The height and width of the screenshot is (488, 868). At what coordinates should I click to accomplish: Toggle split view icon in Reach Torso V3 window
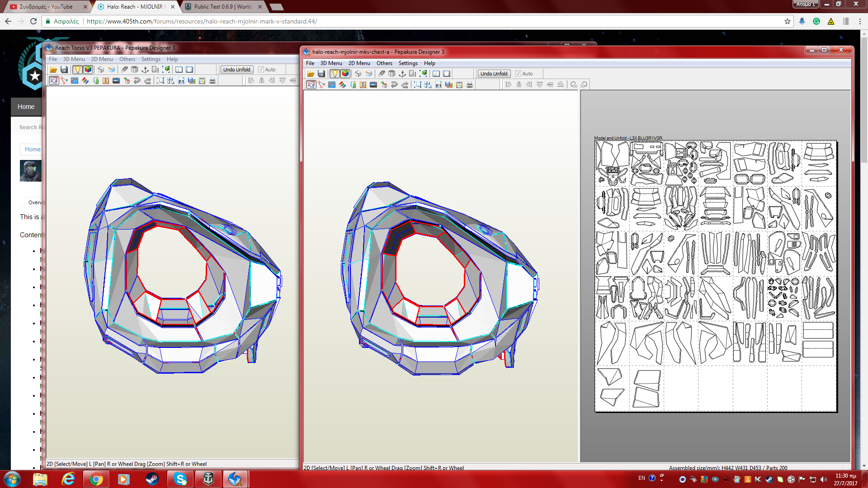tap(179, 70)
